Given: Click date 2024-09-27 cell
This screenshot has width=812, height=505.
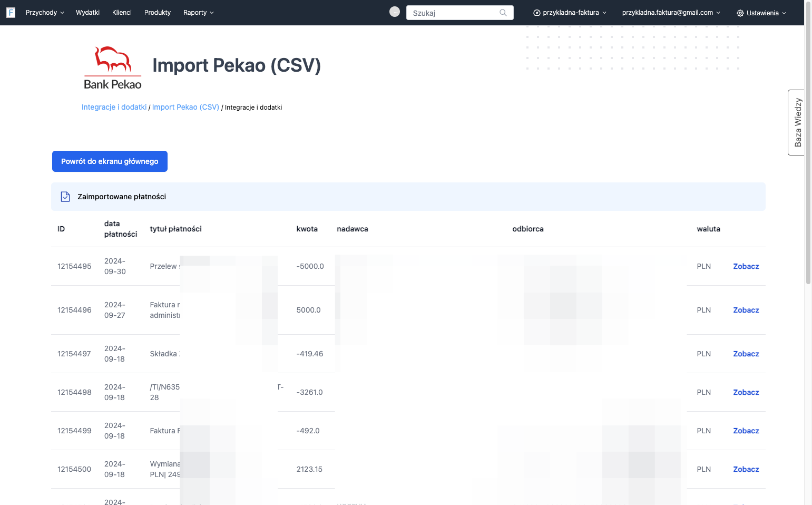Looking at the screenshot, I should tap(115, 310).
